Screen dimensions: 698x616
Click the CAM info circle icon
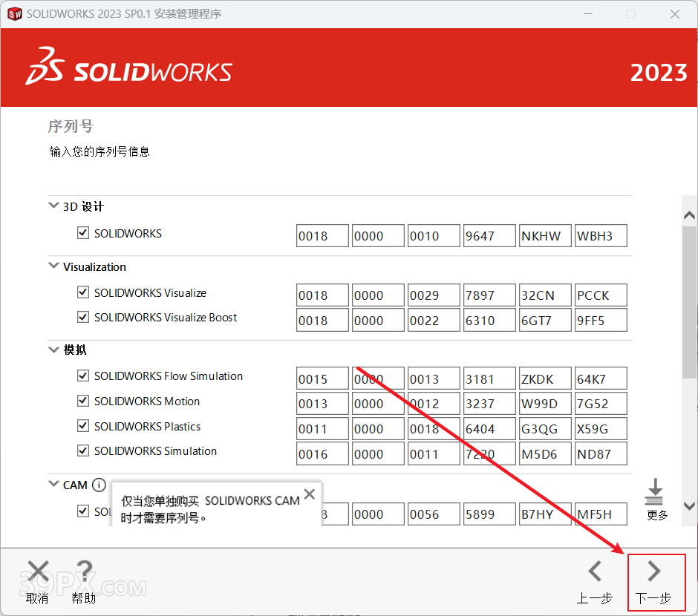pos(100,485)
